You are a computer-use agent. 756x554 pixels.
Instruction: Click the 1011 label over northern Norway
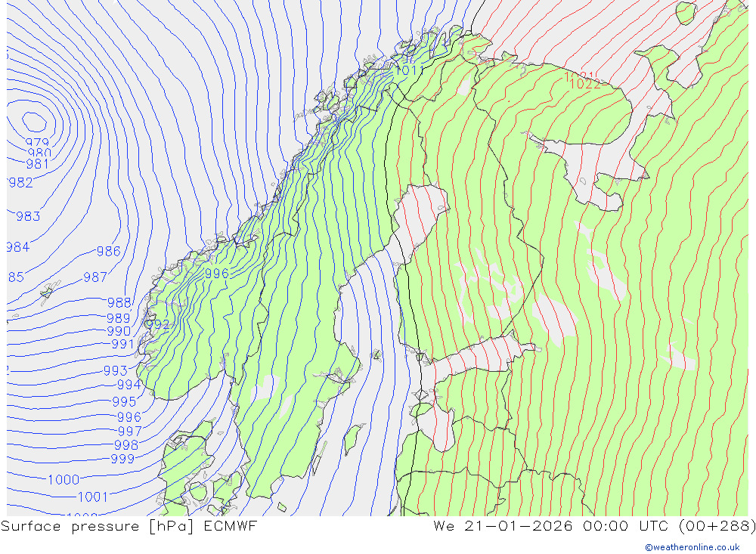[409, 70]
